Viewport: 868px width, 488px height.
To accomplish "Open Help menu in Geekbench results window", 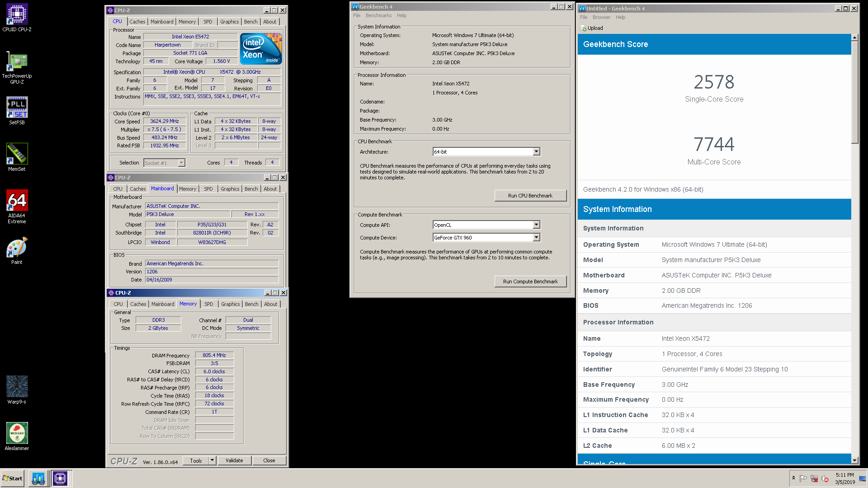I will pyautogui.click(x=621, y=17).
